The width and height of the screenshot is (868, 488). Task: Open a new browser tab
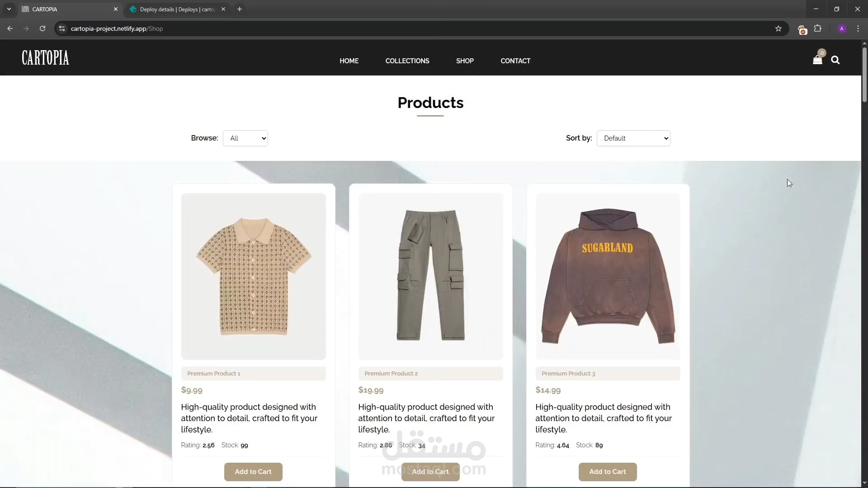point(240,9)
